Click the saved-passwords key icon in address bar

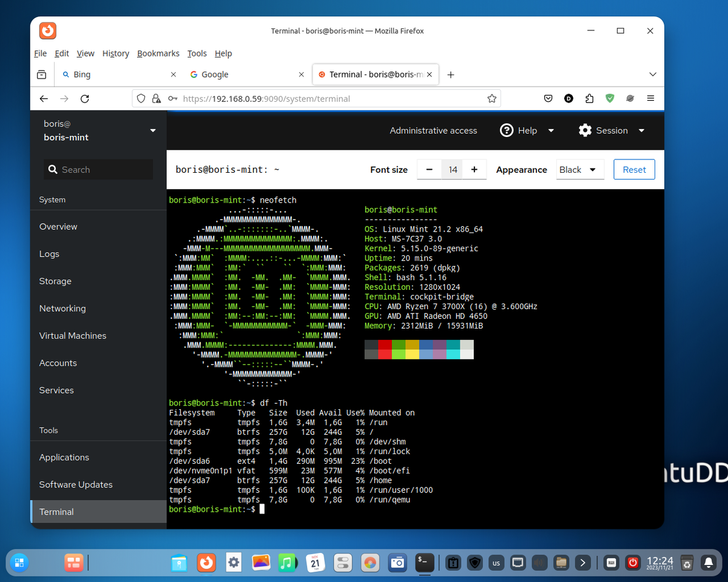(170, 98)
